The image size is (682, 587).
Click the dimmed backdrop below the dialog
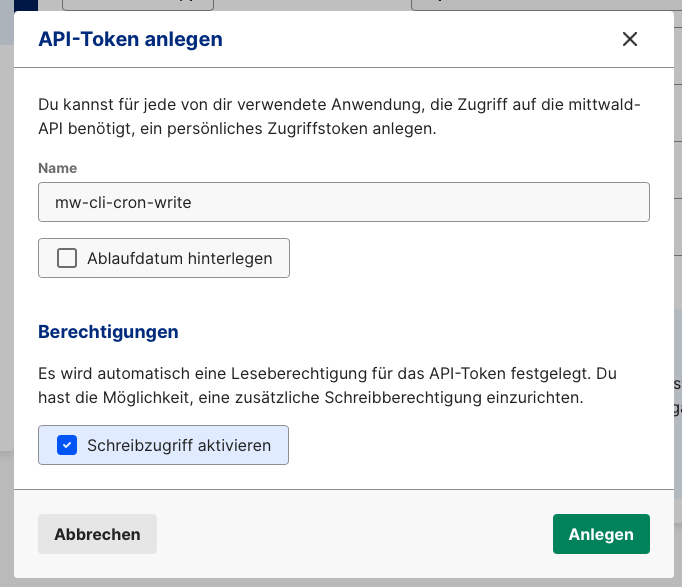pyautogui.click(x=340, y=582)
